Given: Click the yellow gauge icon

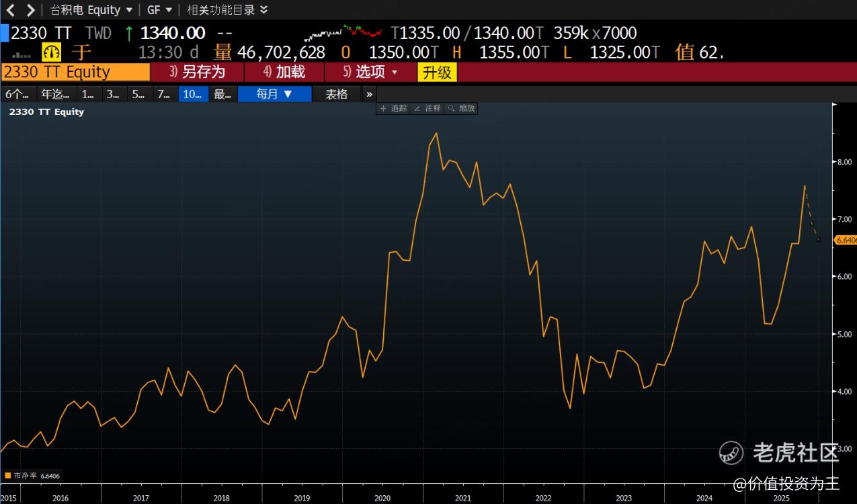Looking at the screenshot, I should (x=52, y=52).
